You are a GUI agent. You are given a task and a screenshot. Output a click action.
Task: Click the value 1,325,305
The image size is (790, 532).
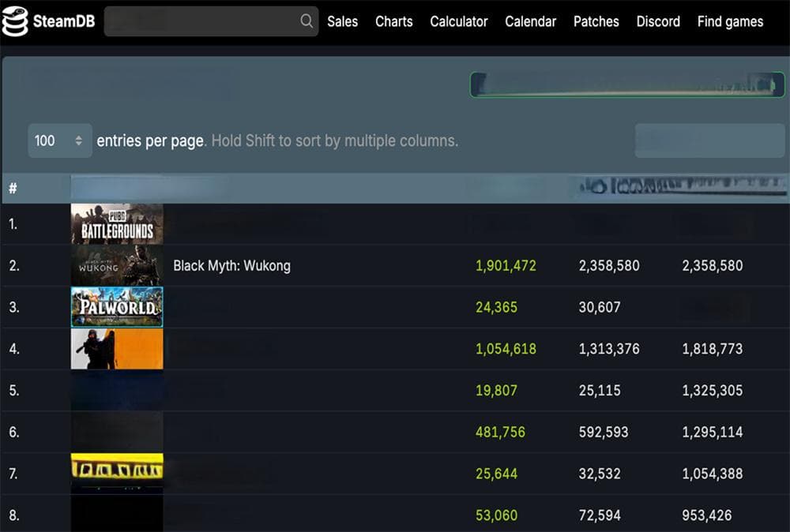[713, 391]
